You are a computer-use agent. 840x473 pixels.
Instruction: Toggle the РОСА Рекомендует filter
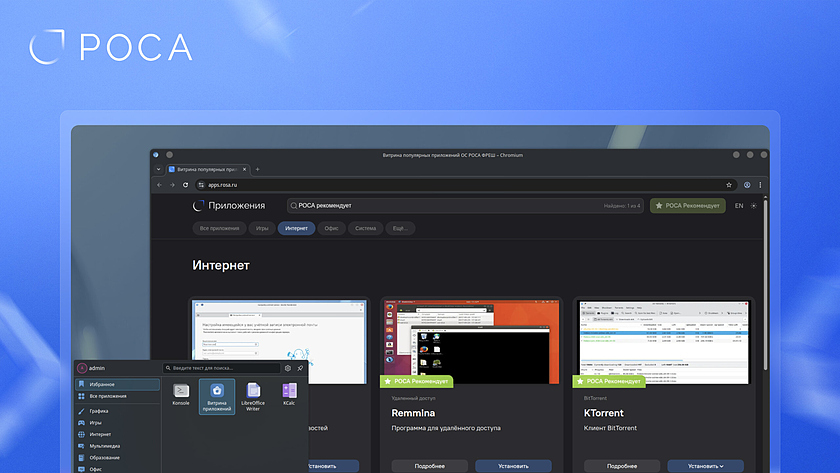tap(687, 205)
